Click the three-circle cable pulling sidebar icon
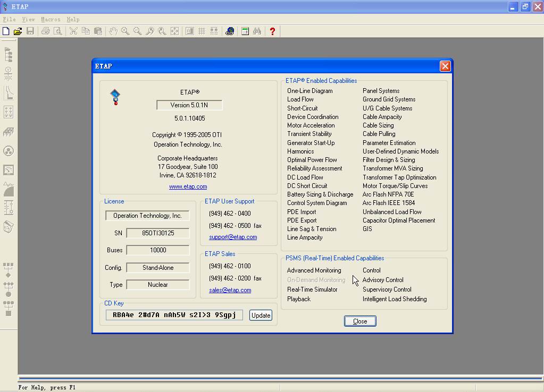 (x=9, y=151)
